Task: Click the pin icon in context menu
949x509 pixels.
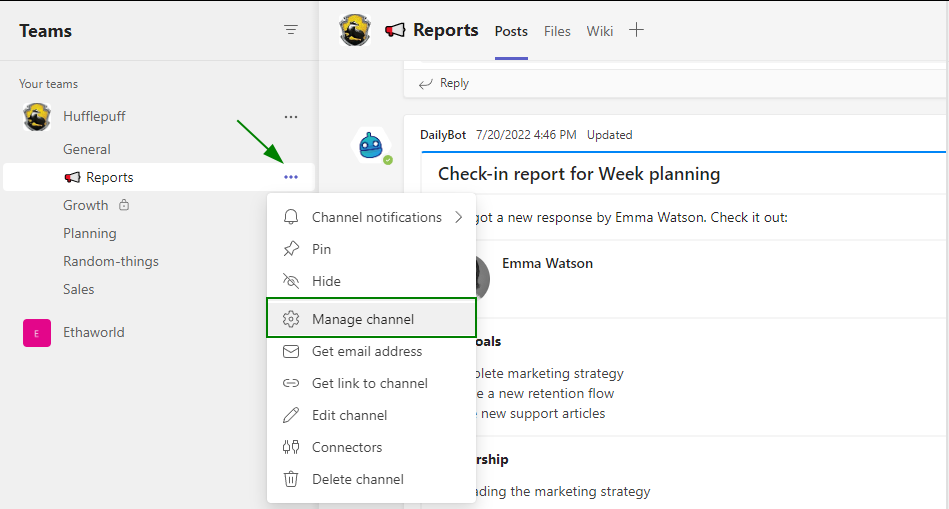Action: click(x=291, y=249)
